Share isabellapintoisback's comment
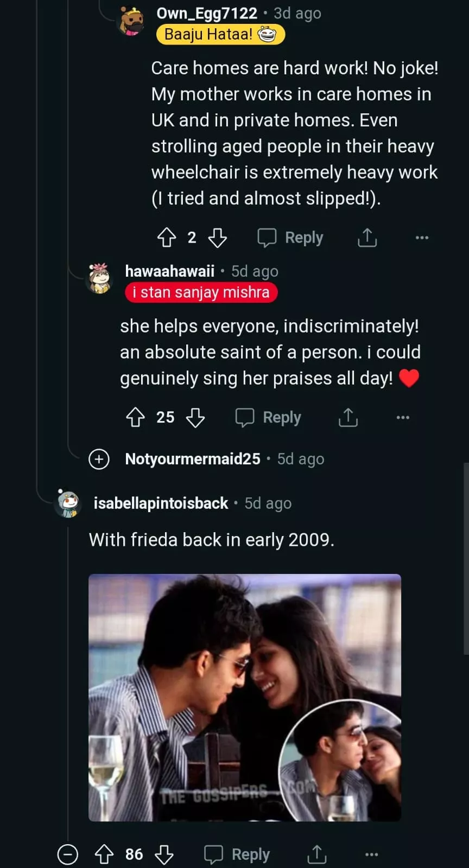469x868 pixels. 317,854
